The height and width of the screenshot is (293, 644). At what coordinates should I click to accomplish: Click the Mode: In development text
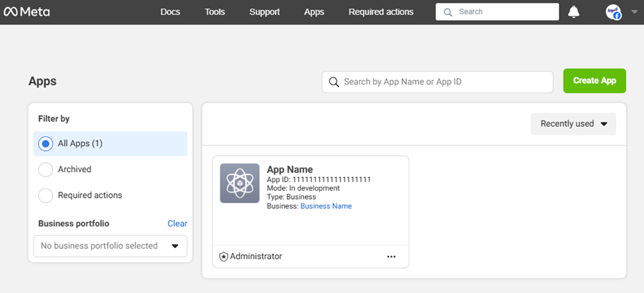click(x=303, y=188)
